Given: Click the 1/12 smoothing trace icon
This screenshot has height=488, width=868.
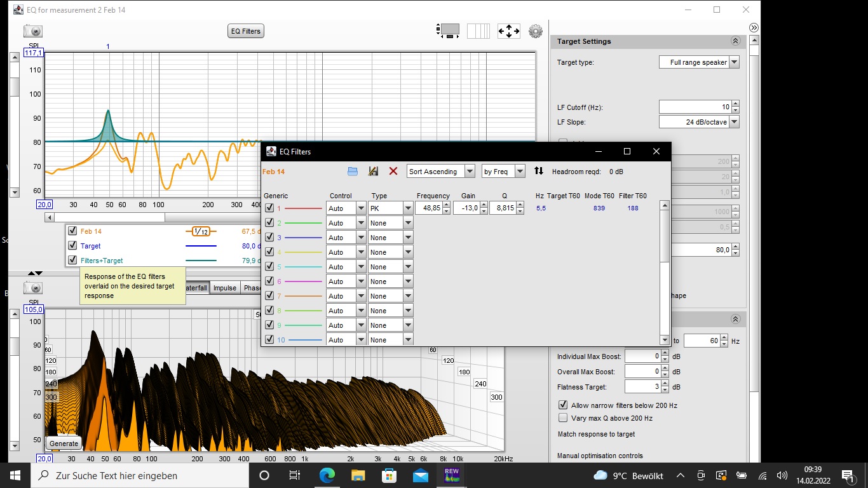Looking at the screenshot, I should tap(201, 231).
